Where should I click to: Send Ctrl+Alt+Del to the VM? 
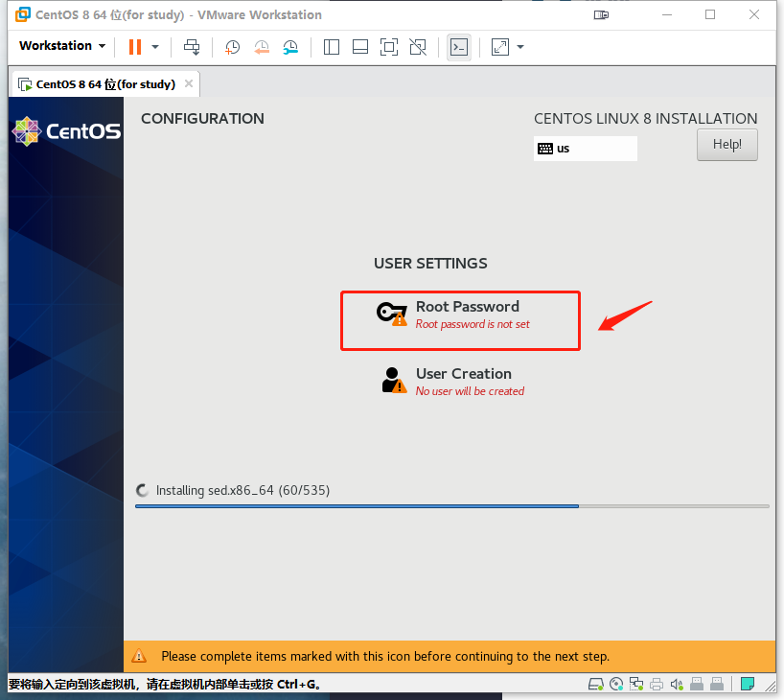coord(192,47)
